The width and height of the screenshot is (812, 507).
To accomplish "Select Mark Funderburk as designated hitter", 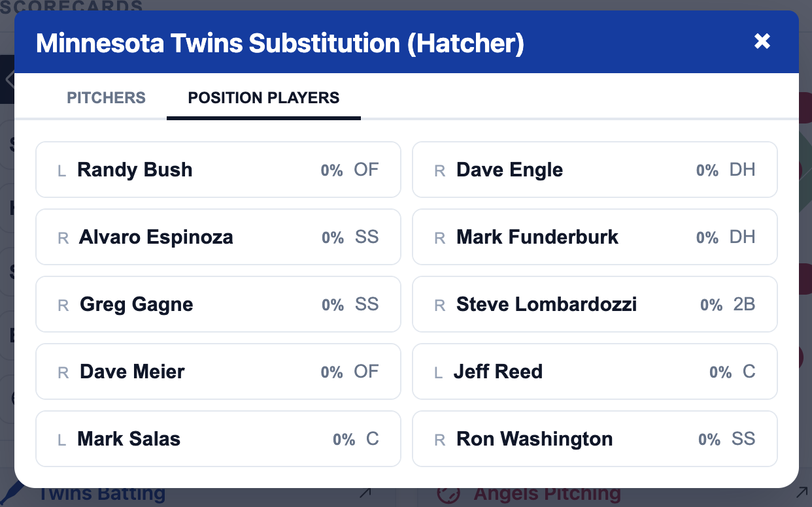I will 595,237.
